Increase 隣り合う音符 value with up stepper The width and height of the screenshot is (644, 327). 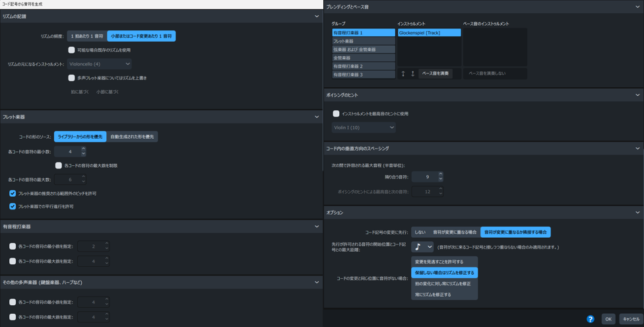click(x=441, y=174)
